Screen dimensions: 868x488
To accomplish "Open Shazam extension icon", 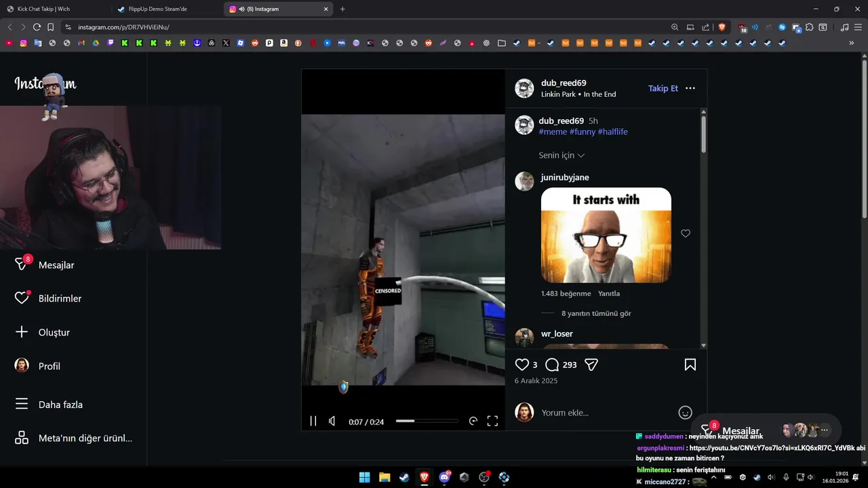I will 782,27.
